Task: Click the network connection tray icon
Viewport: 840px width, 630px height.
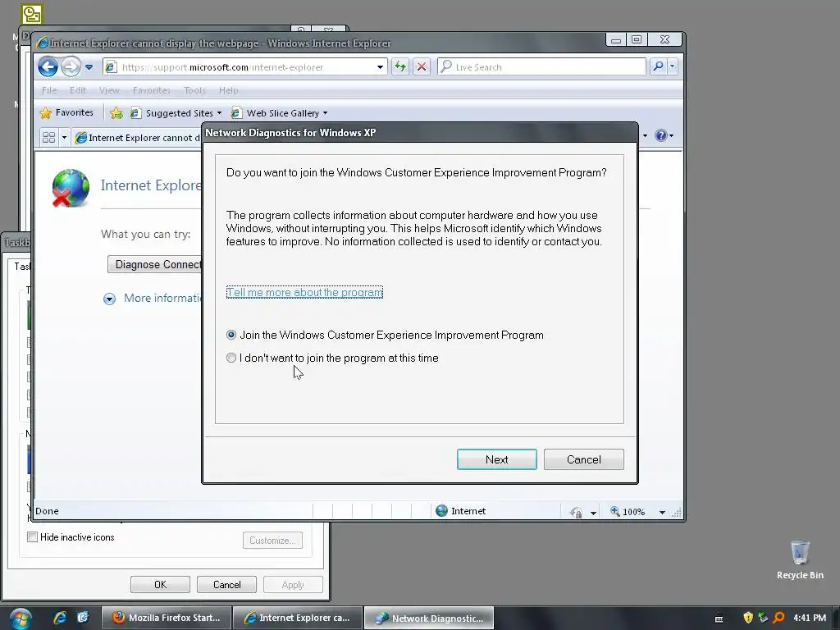Action: coord(763,618)
